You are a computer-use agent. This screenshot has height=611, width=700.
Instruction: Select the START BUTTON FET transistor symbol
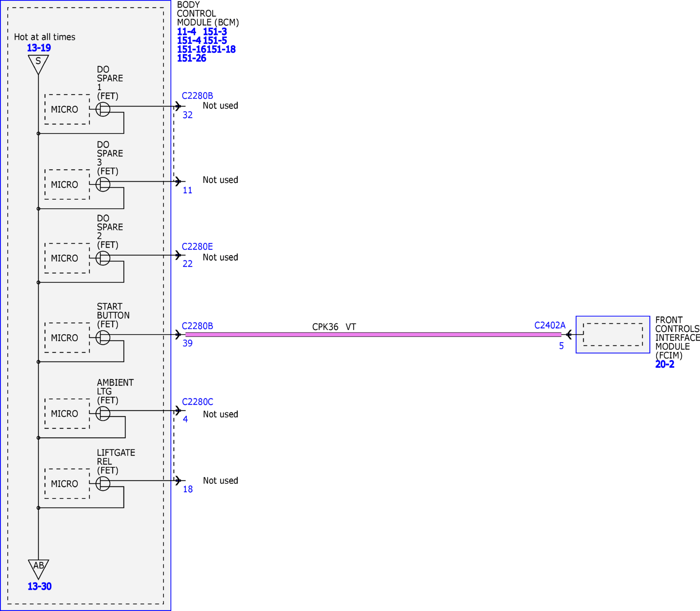click(103, 338)
